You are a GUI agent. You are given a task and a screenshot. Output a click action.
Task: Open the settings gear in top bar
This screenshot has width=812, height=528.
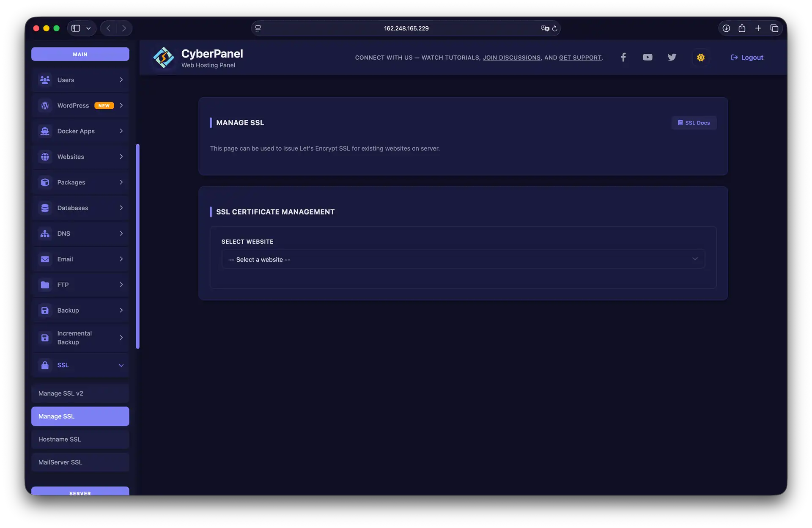click(700, 57)
